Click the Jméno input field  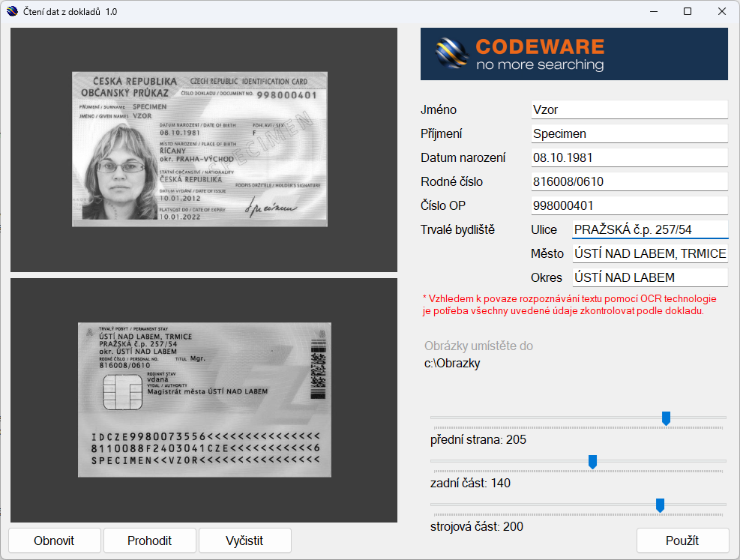(x=629, y=109)
